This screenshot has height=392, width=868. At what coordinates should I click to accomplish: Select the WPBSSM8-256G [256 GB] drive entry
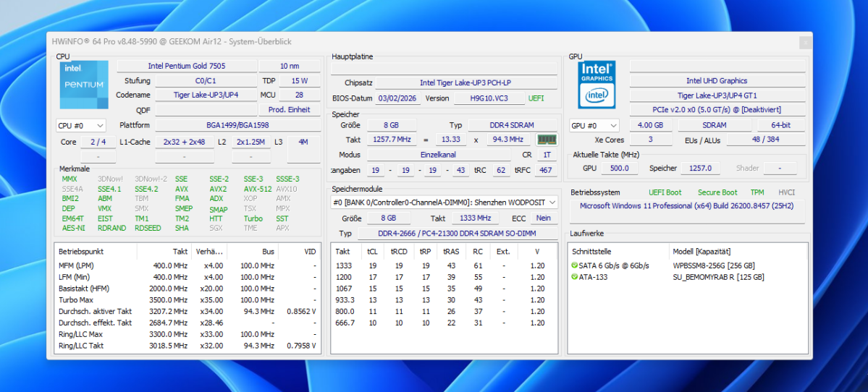714,265
